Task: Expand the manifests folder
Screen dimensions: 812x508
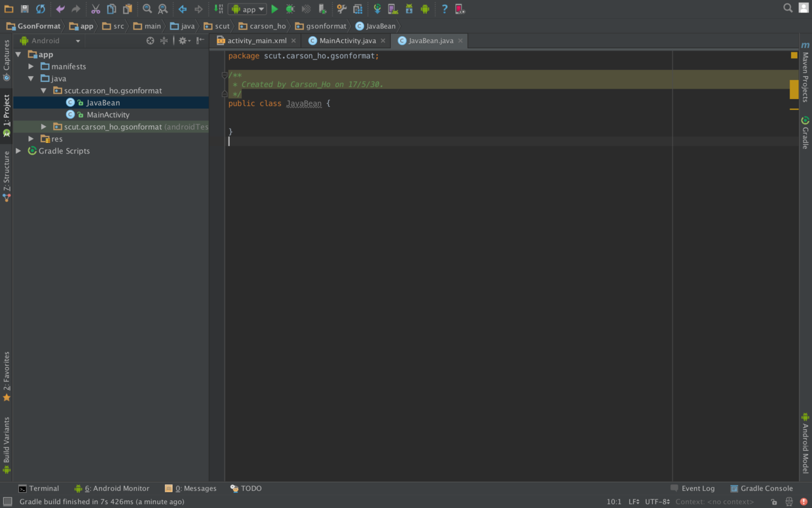Action: pos(31,66)
